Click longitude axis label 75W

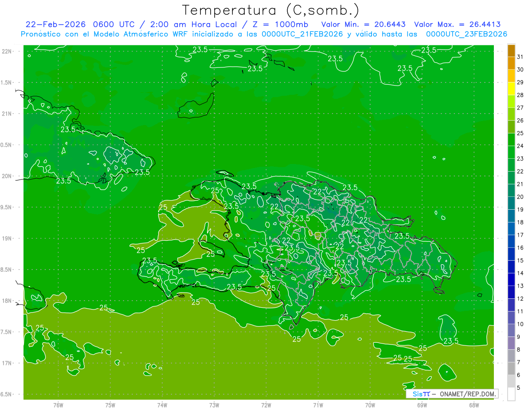click(x=110, y=405)
